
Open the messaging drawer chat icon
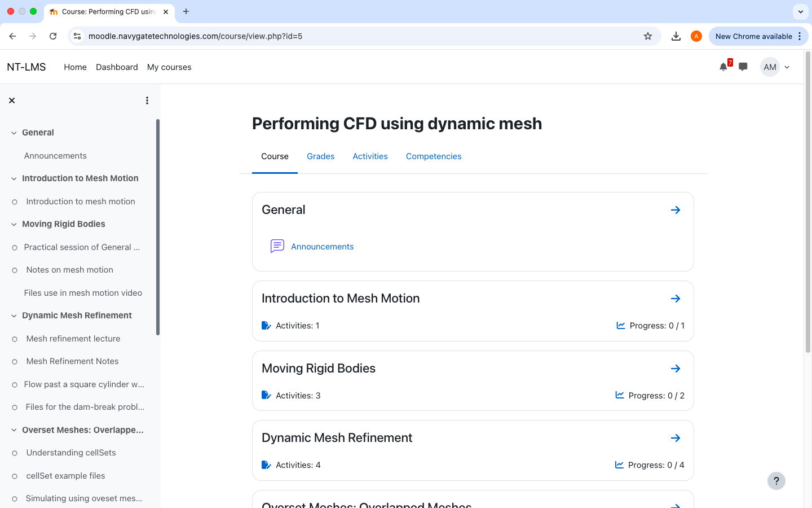coord(743,67)
